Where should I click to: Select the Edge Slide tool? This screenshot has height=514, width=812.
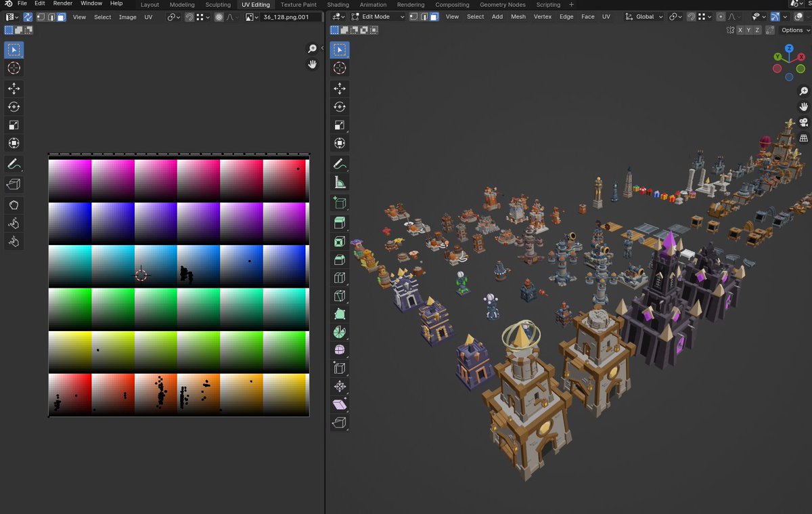340,368
